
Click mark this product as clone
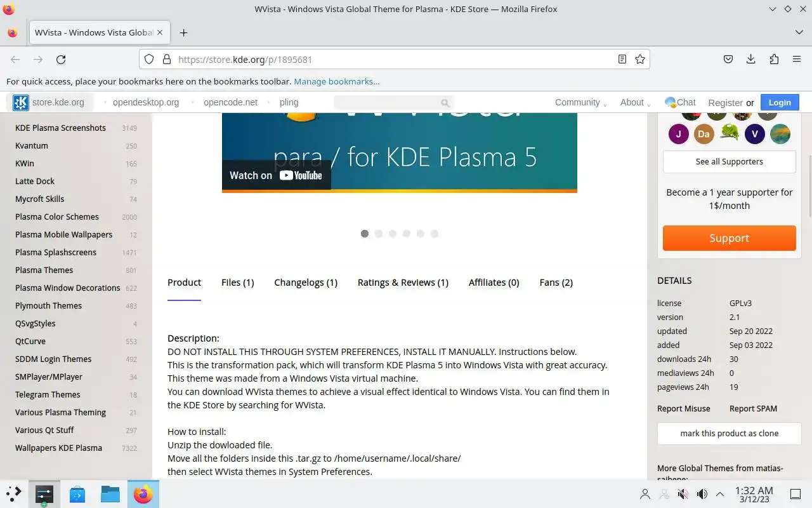coord(730,433)
